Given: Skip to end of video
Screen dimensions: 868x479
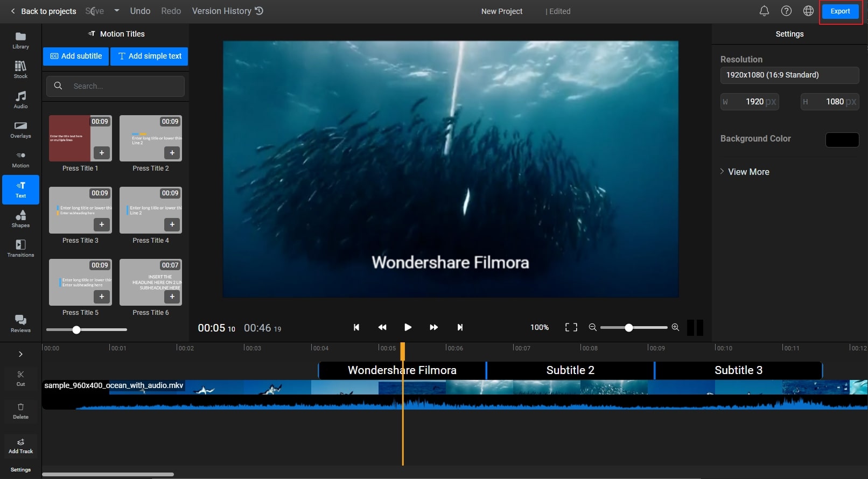Looking at the screenshot, I should [x=460, y=327].
